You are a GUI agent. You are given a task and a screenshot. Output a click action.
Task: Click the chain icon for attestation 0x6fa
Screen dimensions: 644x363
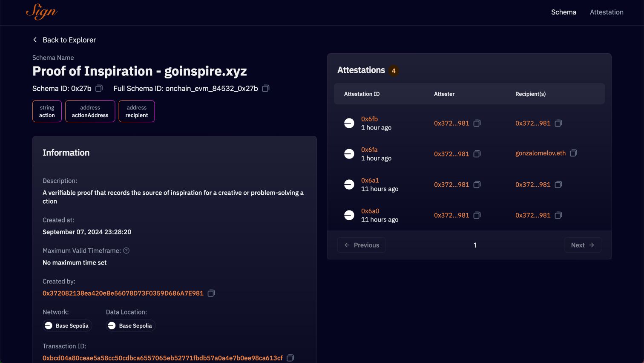tap(349, 154)
